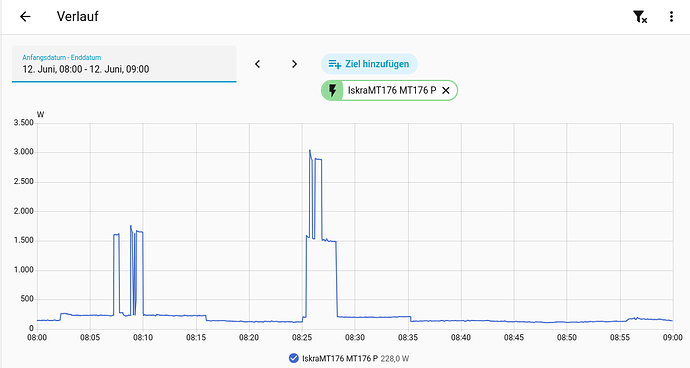Click the 08:45 time axis label

pos(514,338)
